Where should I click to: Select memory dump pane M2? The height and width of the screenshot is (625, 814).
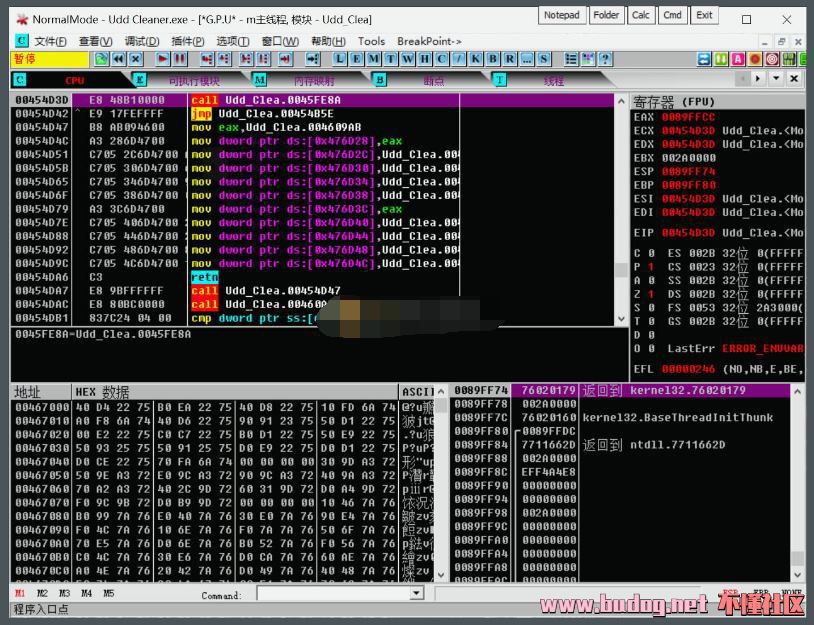coord(42,593)
